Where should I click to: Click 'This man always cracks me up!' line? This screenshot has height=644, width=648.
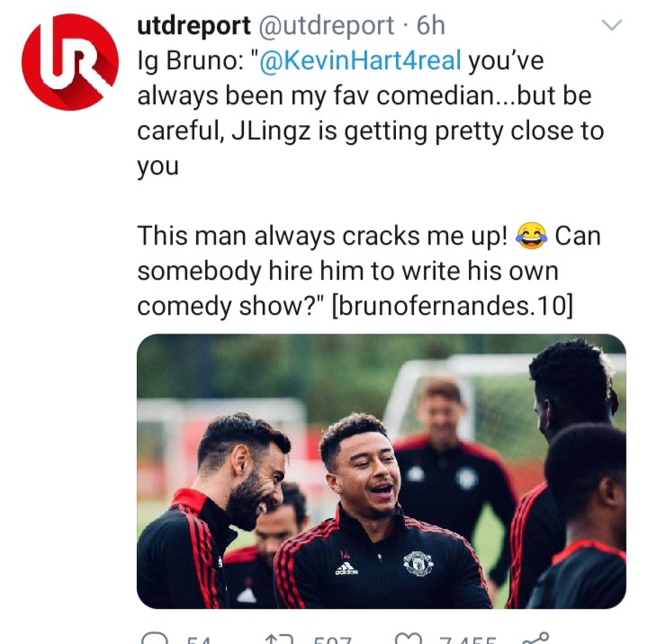pos(322,236)
